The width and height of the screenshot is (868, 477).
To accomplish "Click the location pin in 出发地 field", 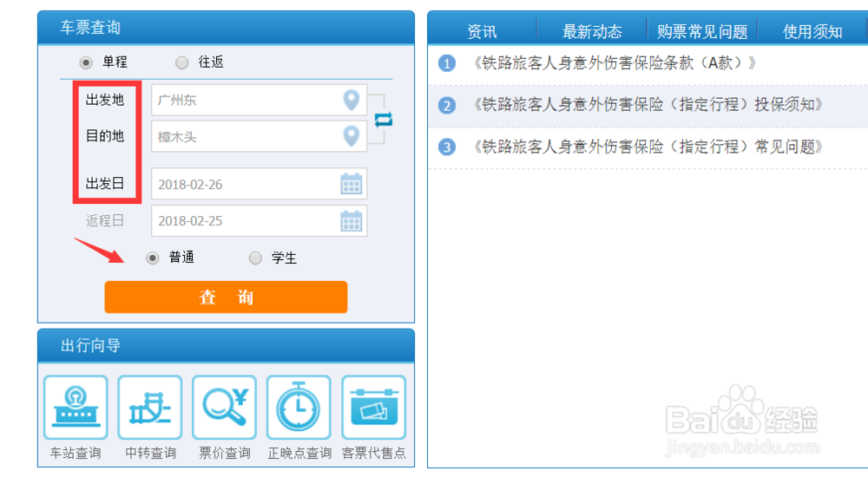I will [x=352, y=100].
